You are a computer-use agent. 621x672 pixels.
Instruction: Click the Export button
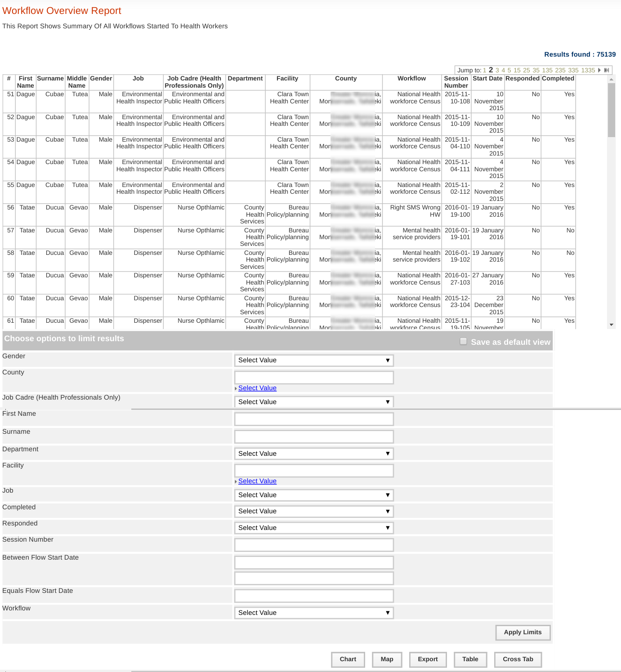point(428,659)
